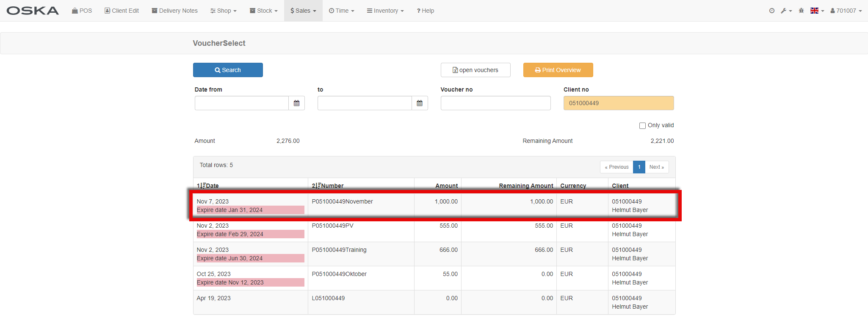Viewport: 868px width, 329px height.
Task: Expand the Shop dropdown menu
Action: tap(224, 11)
